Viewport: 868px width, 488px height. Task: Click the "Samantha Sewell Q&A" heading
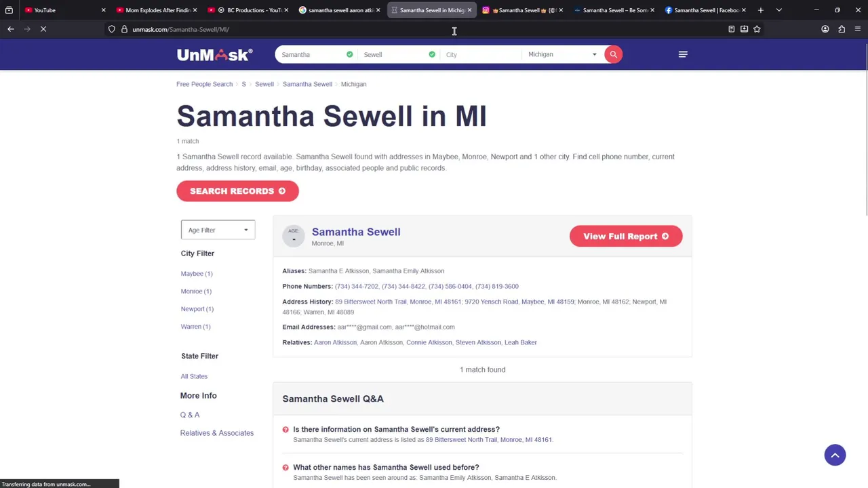333,399
